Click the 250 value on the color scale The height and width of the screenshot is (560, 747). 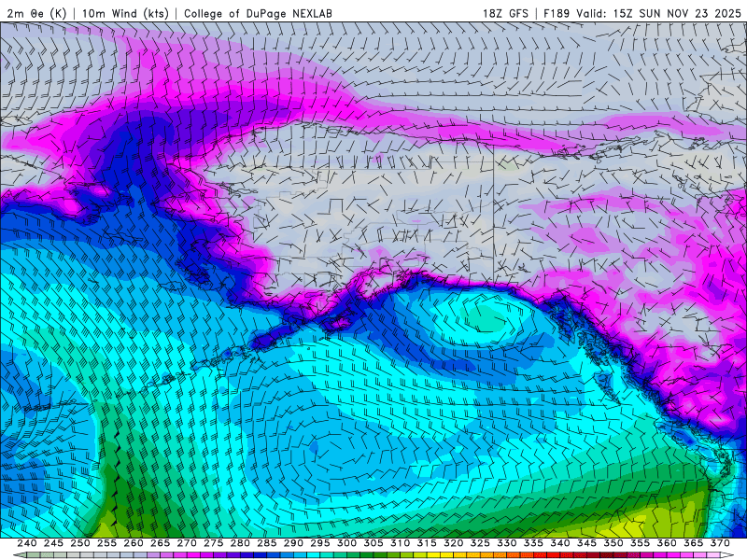pos(80,543)
